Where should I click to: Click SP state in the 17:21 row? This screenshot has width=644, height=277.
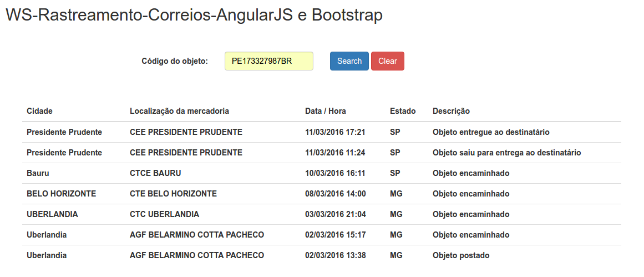[395, 132]
